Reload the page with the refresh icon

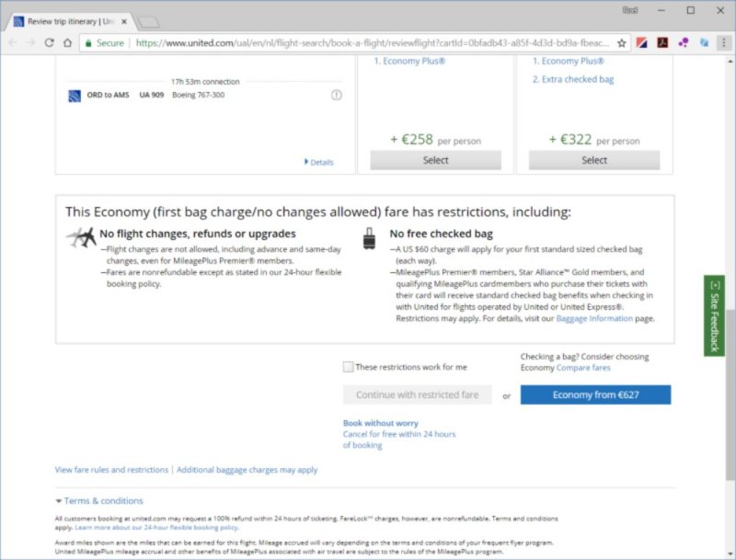[x=49, y=42]
